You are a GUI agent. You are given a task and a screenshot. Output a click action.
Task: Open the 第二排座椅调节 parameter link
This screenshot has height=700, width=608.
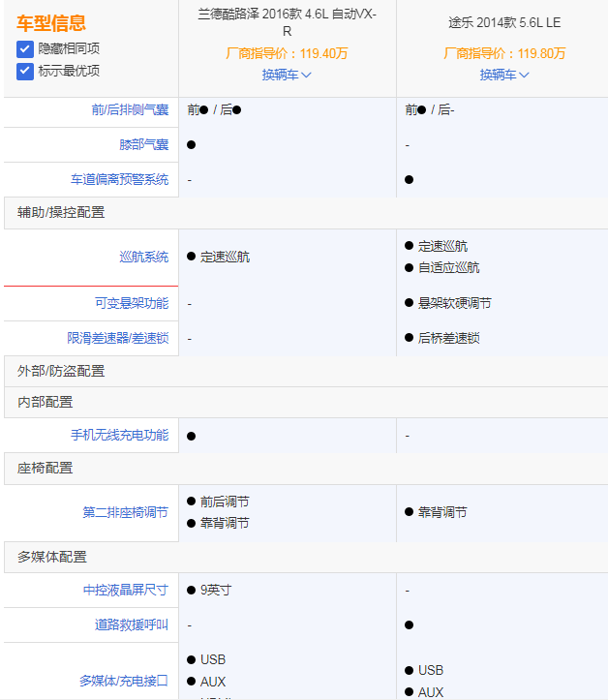click(x=126, y=512)
